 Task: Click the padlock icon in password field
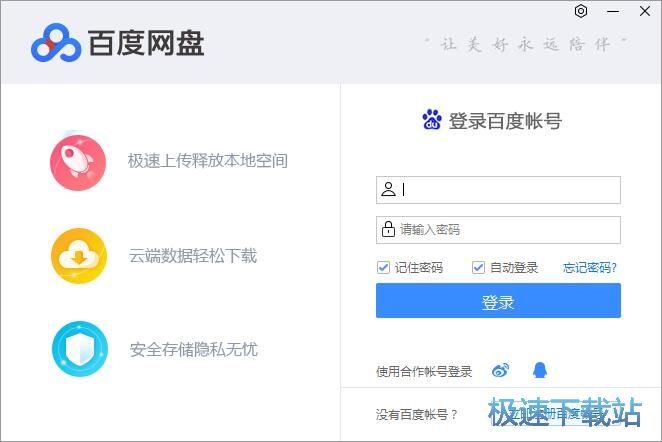tap(388, 229)
